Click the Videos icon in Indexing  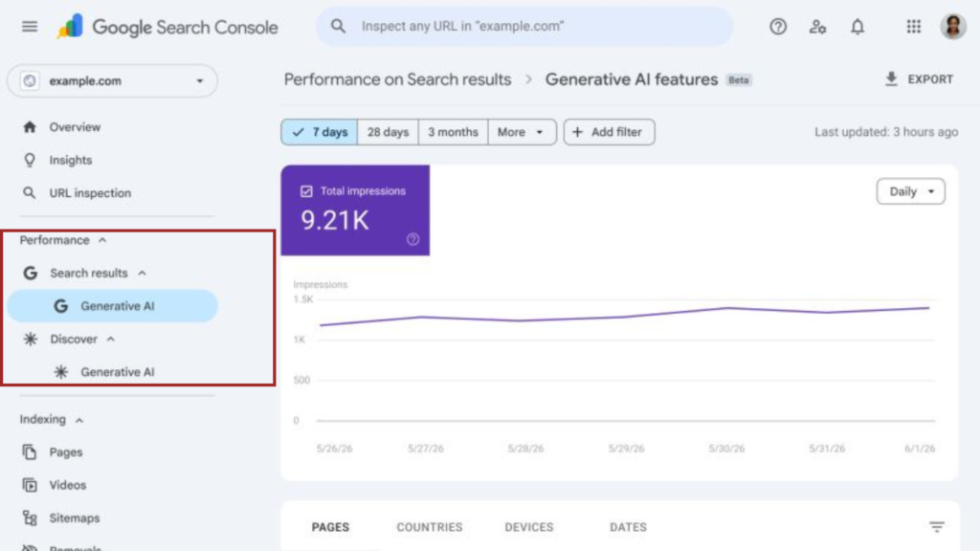coord(30,485)
